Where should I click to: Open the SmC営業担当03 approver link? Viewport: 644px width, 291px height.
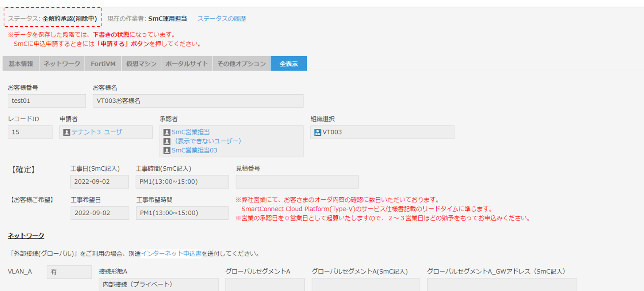point(194,150)
